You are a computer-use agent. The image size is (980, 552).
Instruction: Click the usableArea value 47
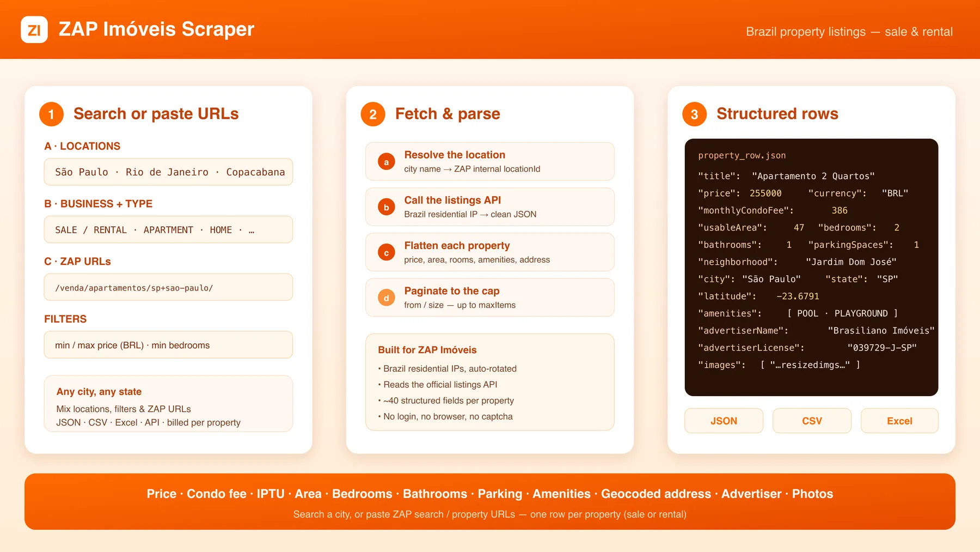coord(799,228)
